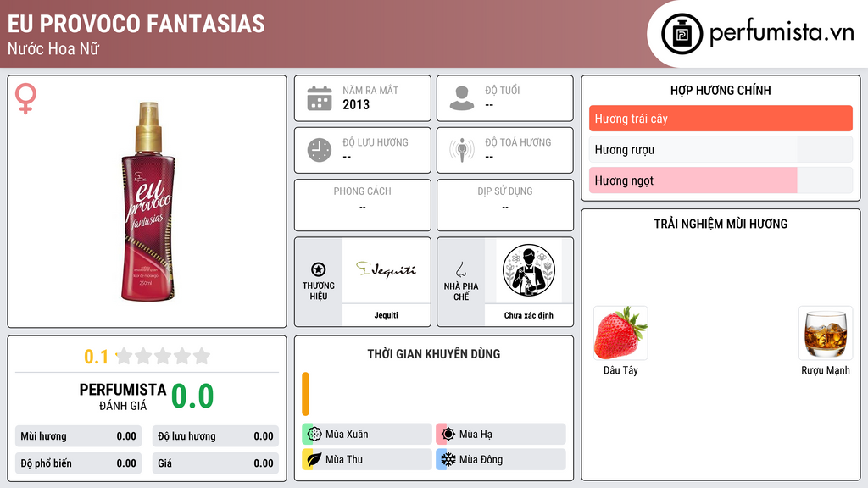Image resolution: width=868 pixels, height=488 pixels.
Task: Click the Hương trái cây accord bar
Action: click(721, 119)
